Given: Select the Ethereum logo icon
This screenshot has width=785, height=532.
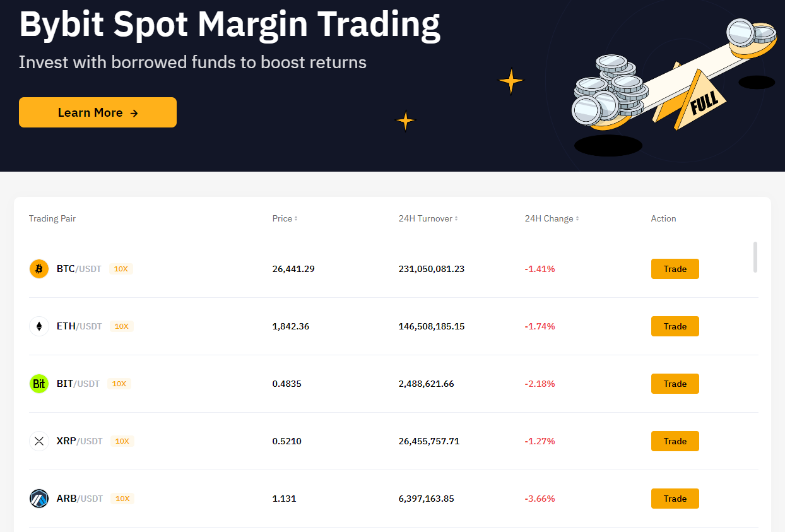Looking at the screenshot, I should (x=38, y=326).
